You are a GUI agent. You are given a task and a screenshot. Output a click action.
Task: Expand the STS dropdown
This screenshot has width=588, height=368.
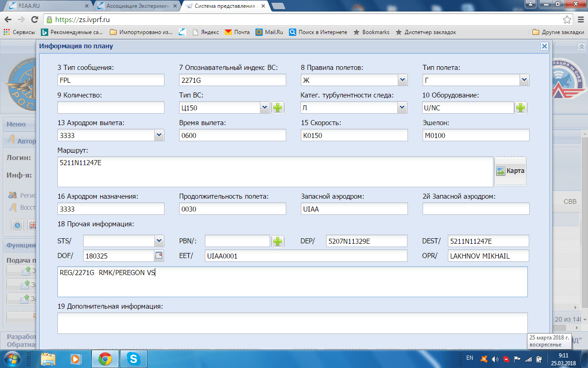click(159, 241)
